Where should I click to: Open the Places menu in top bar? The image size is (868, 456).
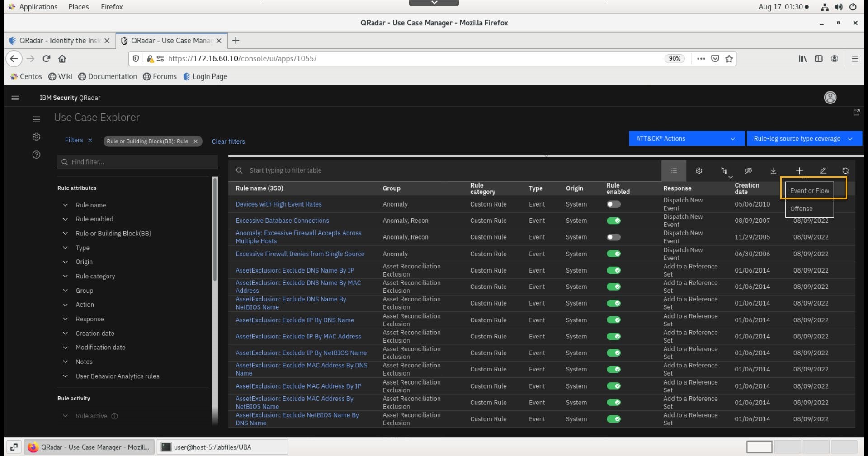(x=79, y=7)
